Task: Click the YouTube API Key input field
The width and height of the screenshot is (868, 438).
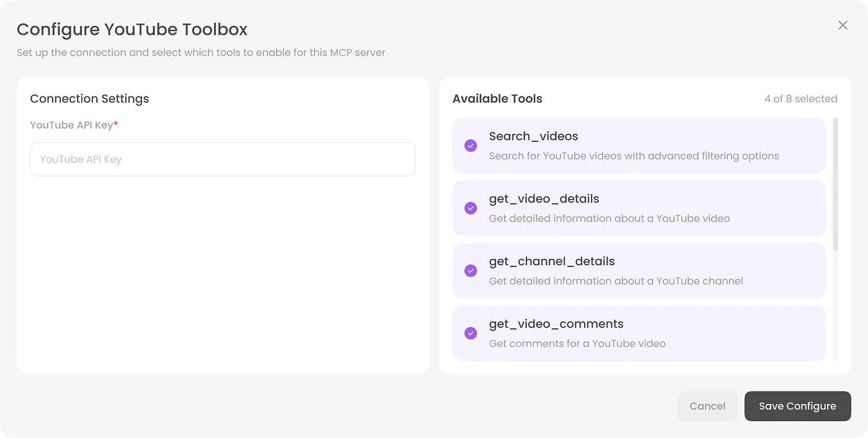Action: [223, 159]
